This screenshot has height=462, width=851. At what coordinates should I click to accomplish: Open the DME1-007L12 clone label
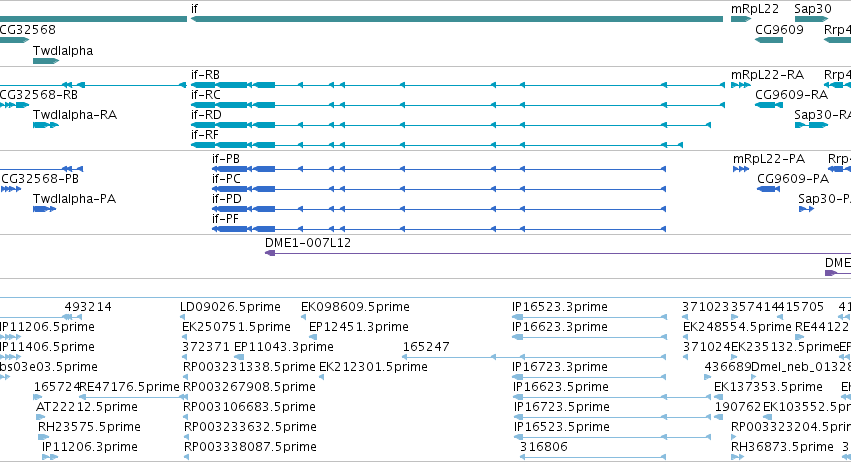click(308, 243)
